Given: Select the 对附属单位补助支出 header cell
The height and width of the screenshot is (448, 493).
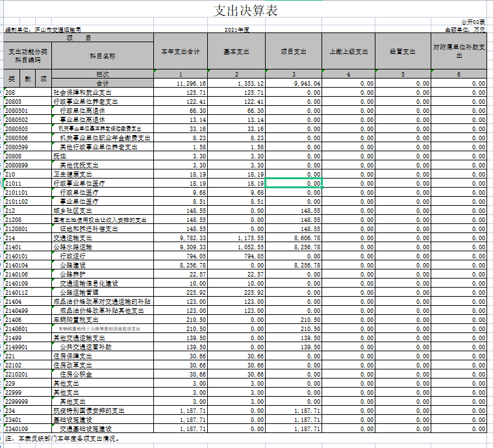Looking at the screenshot, I should tap(459, 51).
